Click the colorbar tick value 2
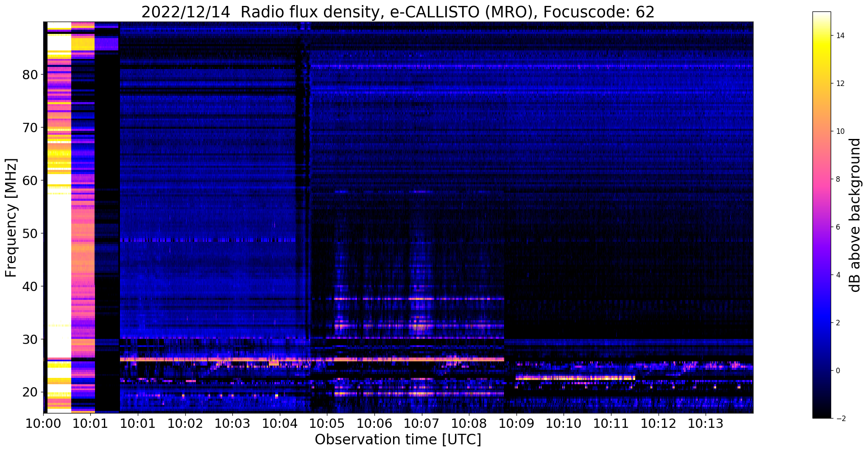The height and width of the screenshot is (452, 868). pos(837,323)
